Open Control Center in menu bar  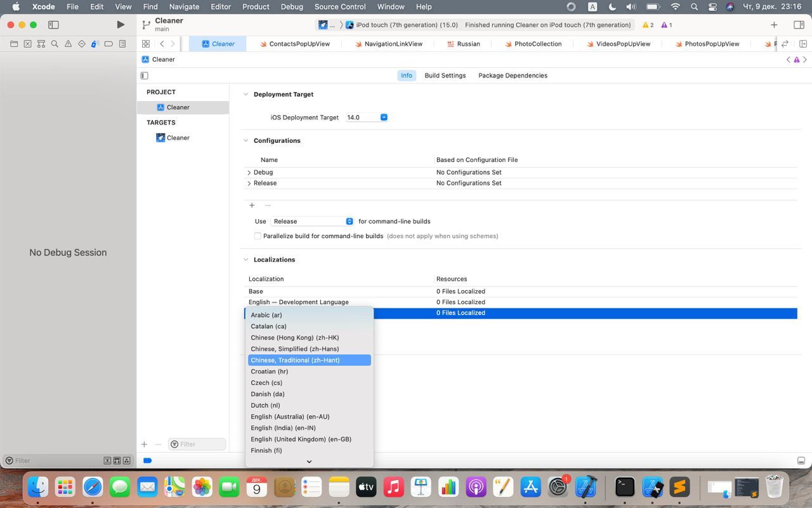pyautogui.click(x=712, y=7)
